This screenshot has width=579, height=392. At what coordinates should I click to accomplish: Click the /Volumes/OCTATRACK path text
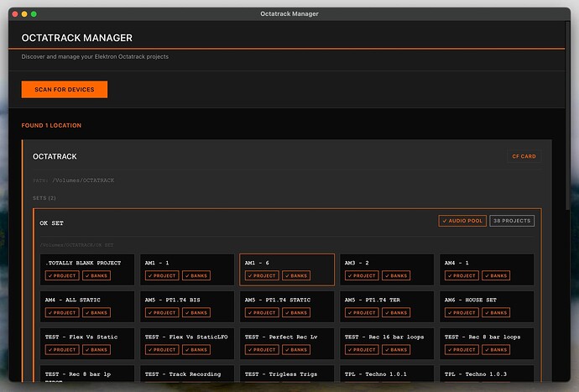82,180
